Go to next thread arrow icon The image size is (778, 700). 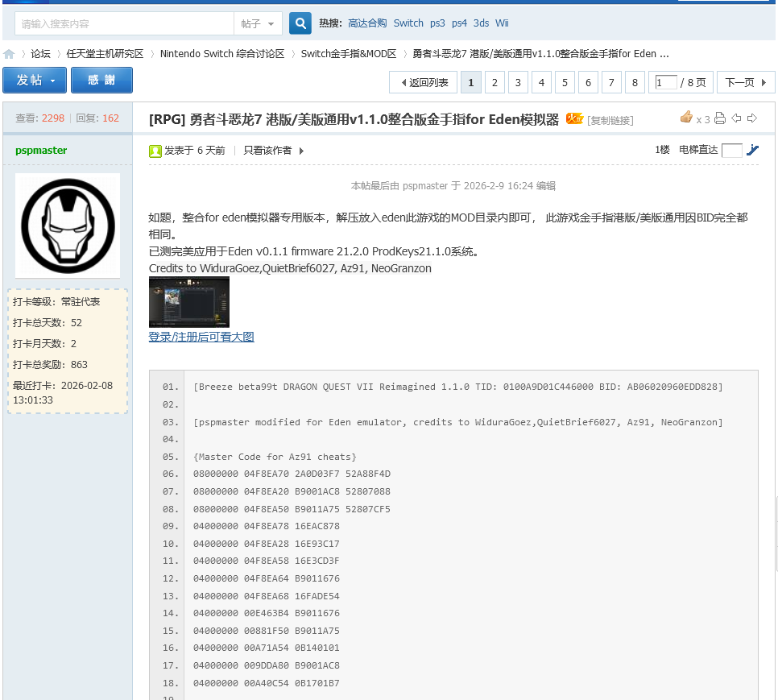click(x=752, y=118)
